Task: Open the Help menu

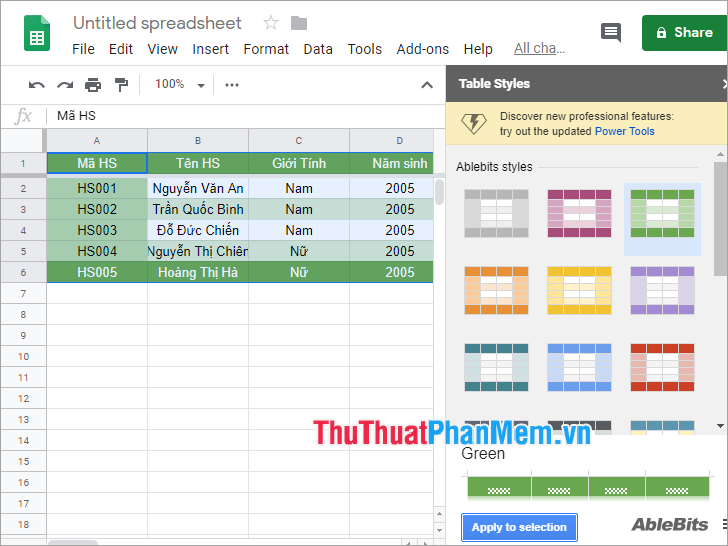Action: pos(478,49)
